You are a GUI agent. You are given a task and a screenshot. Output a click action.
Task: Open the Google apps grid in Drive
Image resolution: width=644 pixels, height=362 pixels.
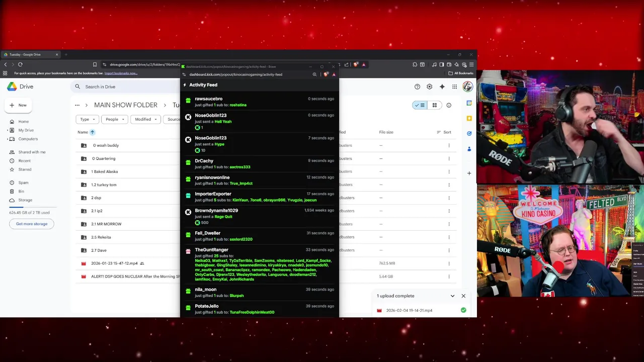[x=454, y=86]
